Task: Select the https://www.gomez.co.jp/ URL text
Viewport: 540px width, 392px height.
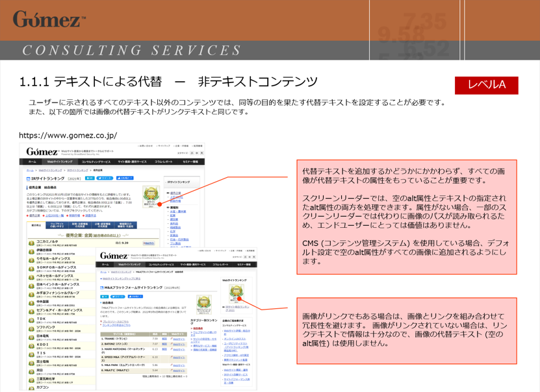Action: click(x=68, y=135)
